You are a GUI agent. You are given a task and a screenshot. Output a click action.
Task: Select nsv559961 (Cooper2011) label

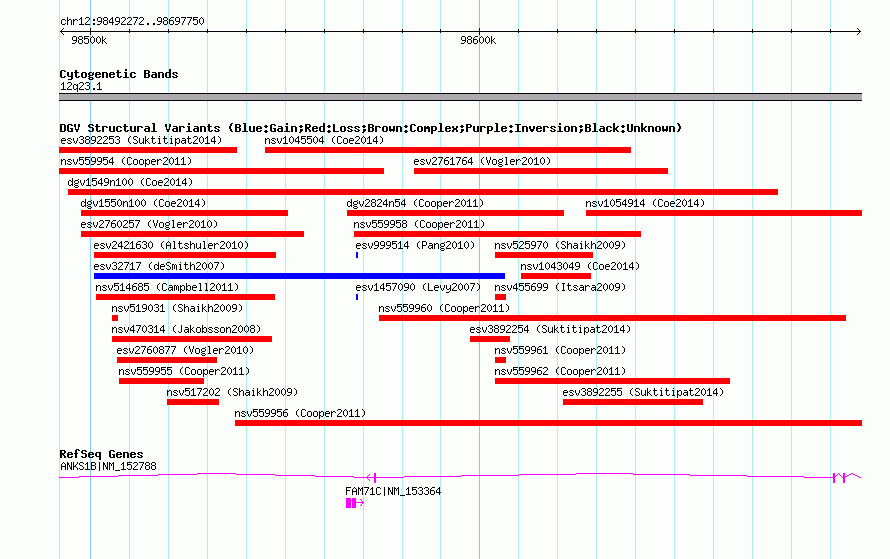560,350
